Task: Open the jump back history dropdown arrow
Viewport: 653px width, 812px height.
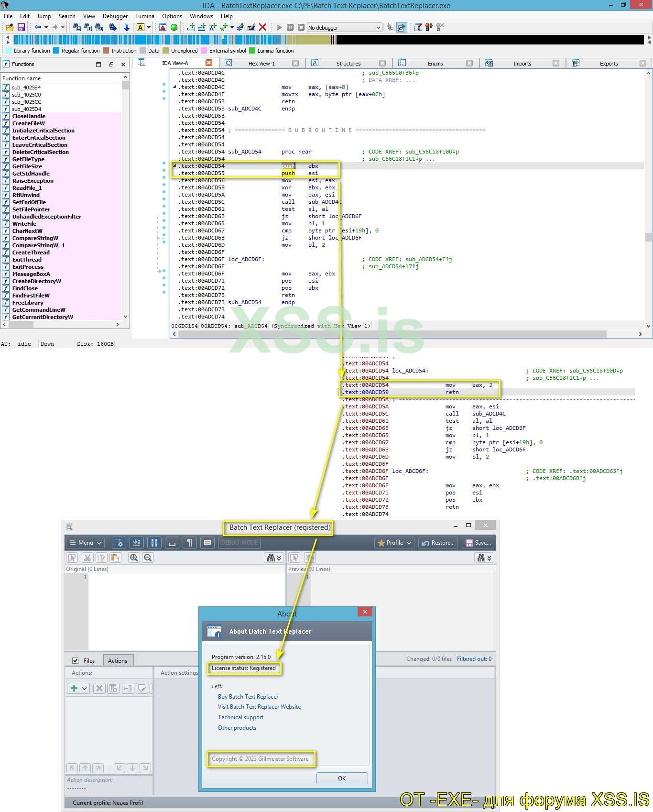Action: click(46, 27)
